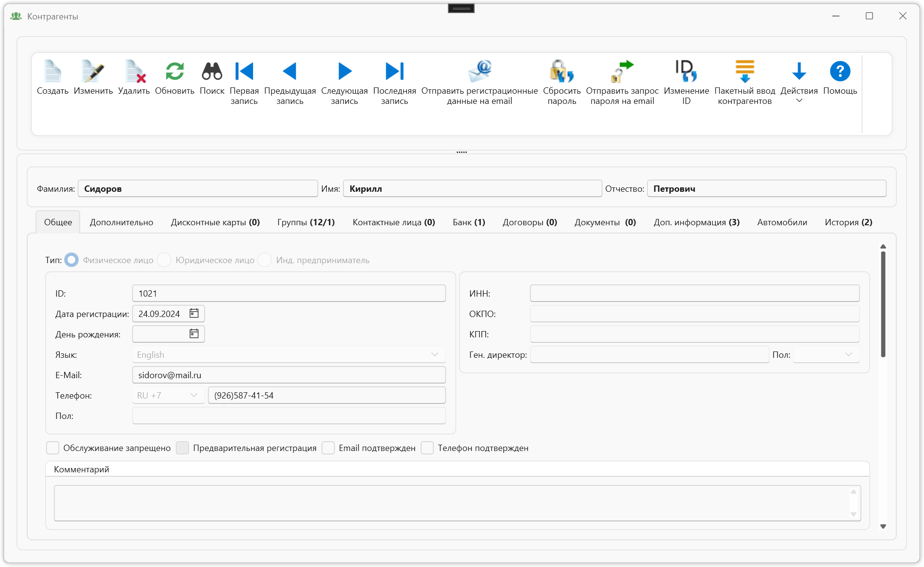Screen dimensions: 924x567
Task: Toggle Телефон подтвержден checkbox
Action: coord(427,448)
